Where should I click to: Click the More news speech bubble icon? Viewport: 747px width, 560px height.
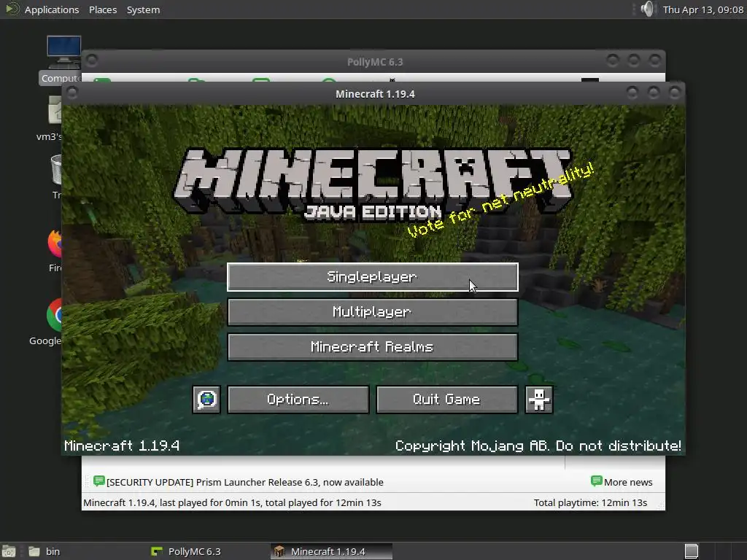tap(596, 481)
